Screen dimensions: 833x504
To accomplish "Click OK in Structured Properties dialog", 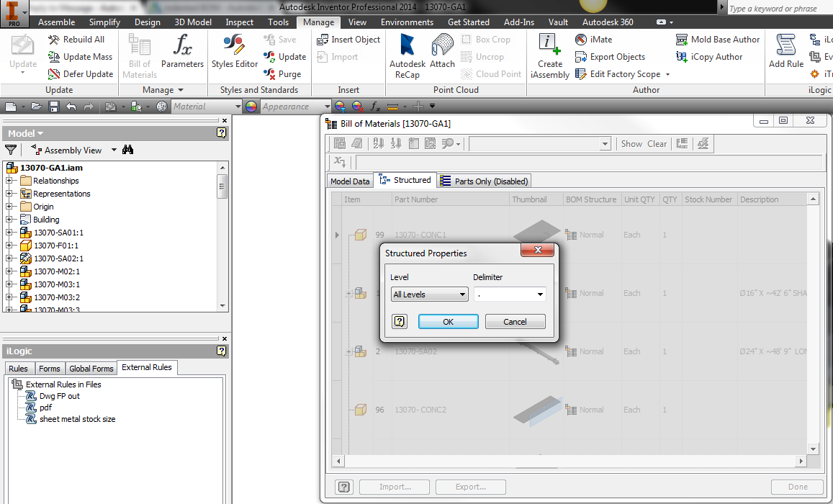I will click(448, 321).
